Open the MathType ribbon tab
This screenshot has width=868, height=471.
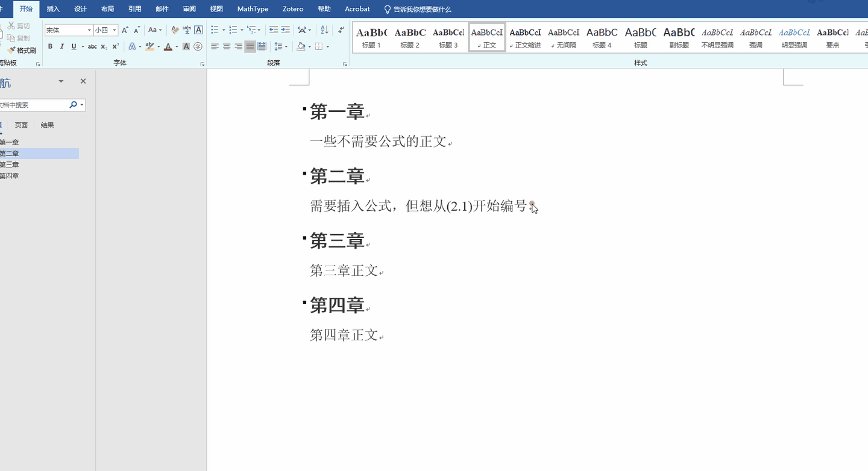point(253,9)
